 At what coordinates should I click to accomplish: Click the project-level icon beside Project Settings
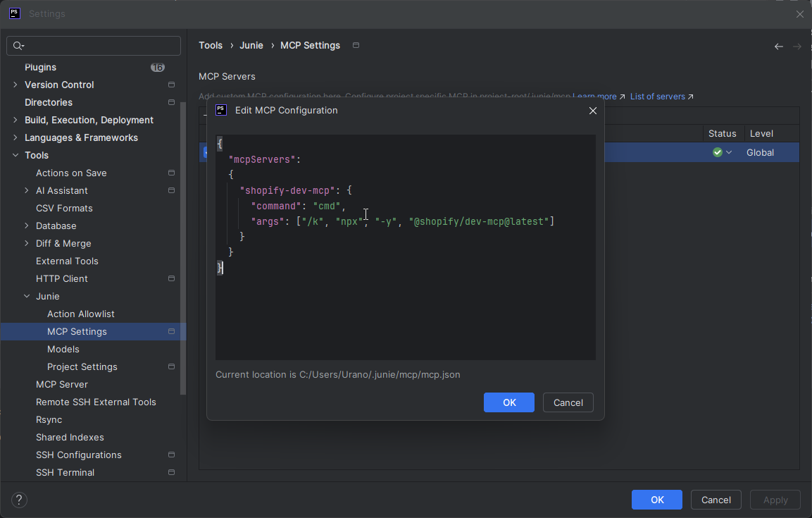click(171, 366)
